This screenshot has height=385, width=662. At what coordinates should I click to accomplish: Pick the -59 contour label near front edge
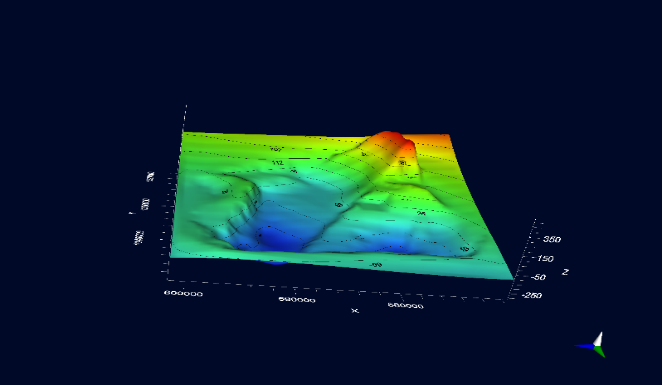(376, 265)
